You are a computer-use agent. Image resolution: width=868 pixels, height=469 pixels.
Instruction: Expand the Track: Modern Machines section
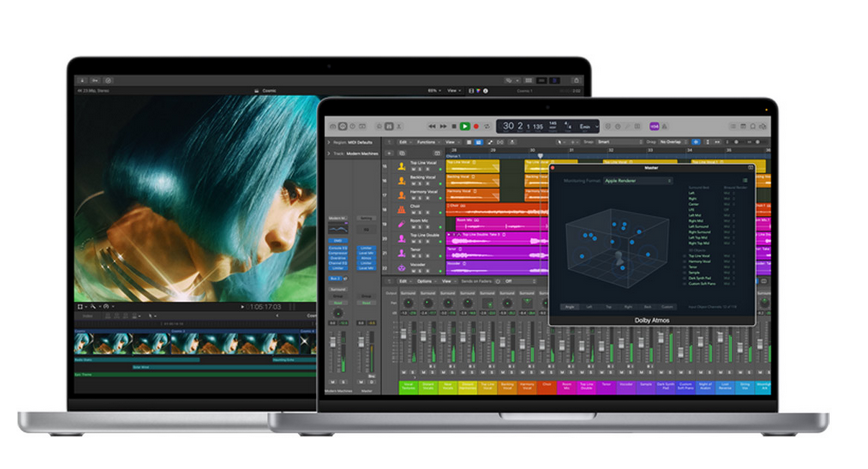click(329, 153)
